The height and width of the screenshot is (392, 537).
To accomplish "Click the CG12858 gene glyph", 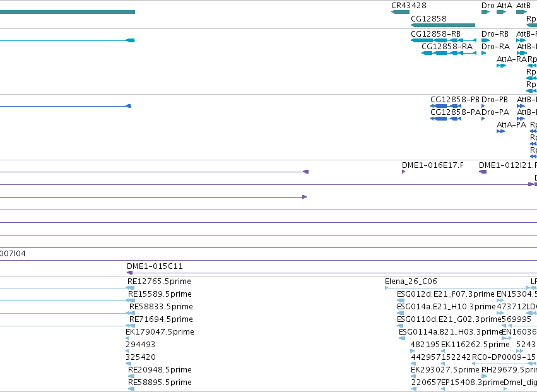I will (x=443, y=25).
